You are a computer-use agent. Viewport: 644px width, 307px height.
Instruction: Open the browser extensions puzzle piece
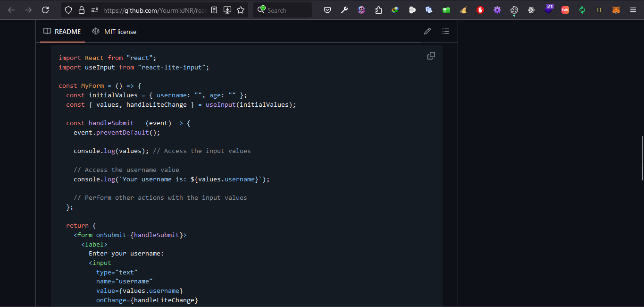pyautogui.click(x=378, y=9)
